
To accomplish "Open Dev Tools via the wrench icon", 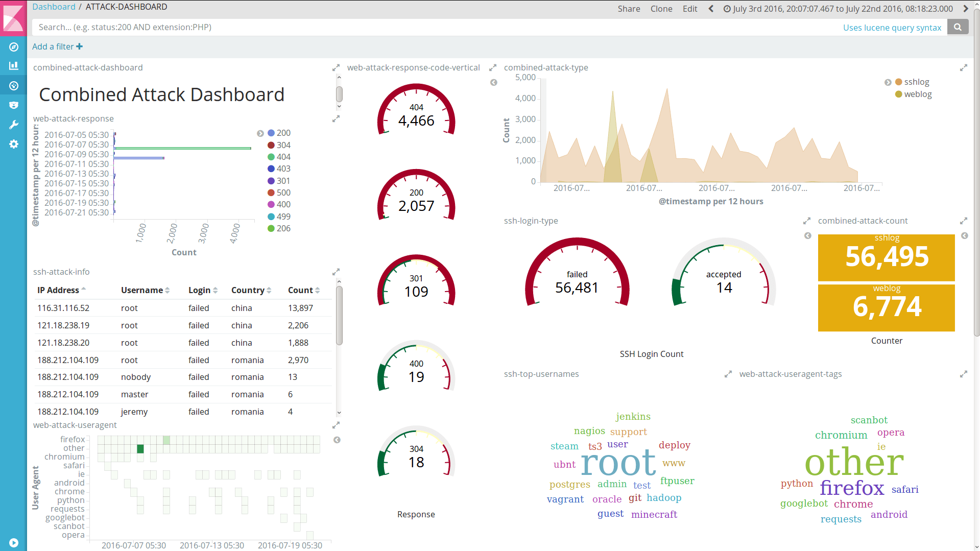I will click(13, 124).
